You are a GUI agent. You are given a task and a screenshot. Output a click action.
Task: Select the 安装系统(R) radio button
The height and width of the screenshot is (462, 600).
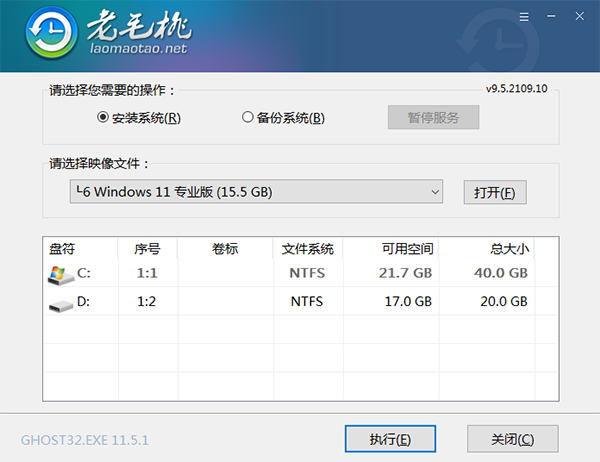(x=103, y=117)
